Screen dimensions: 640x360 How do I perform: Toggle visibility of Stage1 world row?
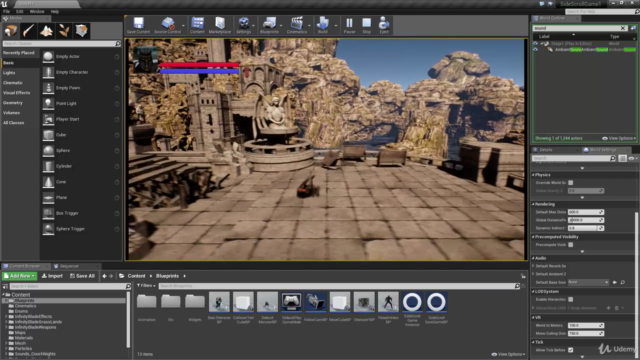pos(536,43)
